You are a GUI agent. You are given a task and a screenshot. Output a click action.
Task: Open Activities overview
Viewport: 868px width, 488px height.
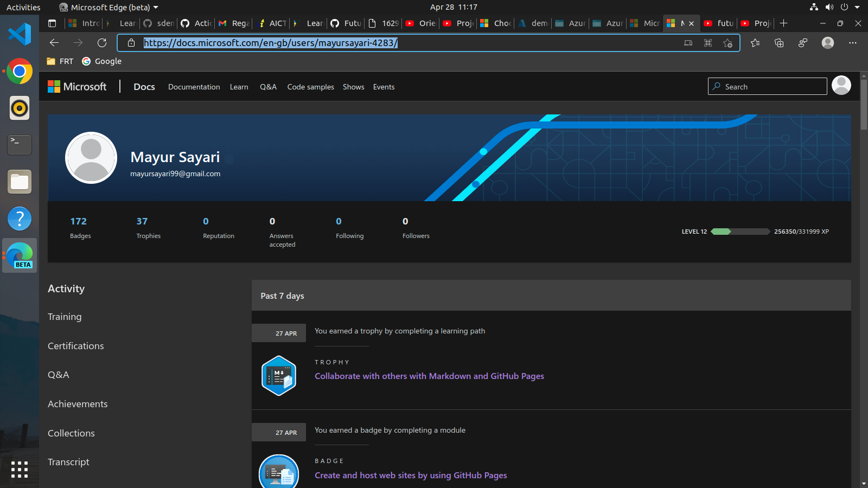pyautogui.click(x=23, y=7)
